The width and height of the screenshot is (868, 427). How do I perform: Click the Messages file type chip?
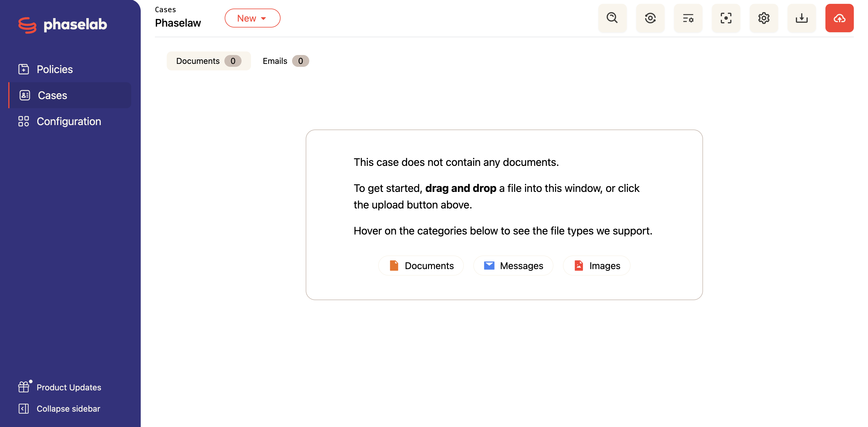(513, 266)
